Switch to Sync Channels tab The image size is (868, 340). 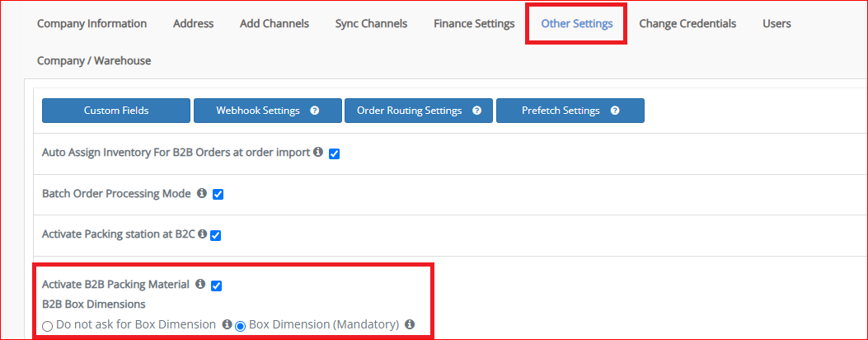(x=372, y=24)
